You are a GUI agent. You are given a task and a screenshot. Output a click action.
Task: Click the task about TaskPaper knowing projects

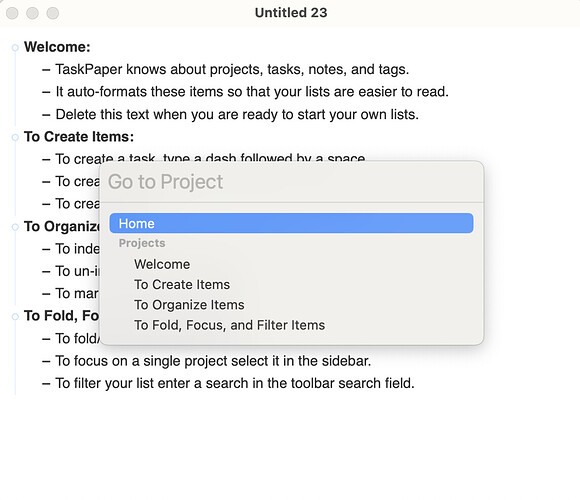coord(232,69)
